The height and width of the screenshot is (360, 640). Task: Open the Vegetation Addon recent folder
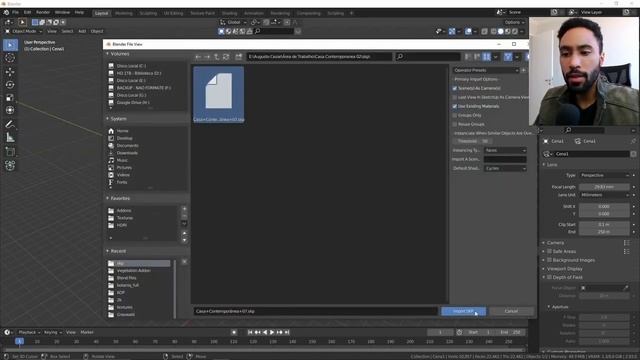(x=133, y=271)
